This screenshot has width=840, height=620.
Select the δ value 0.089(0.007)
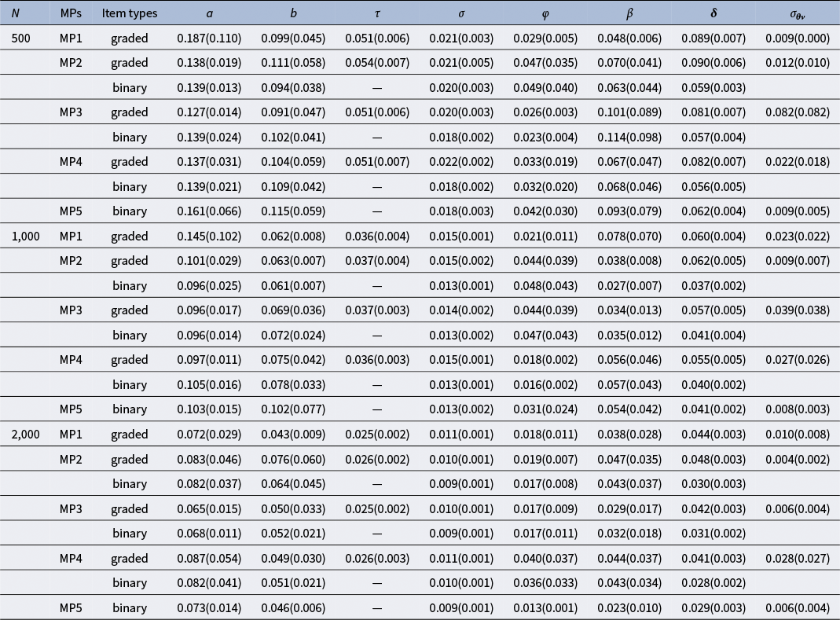tap(713, 38)
